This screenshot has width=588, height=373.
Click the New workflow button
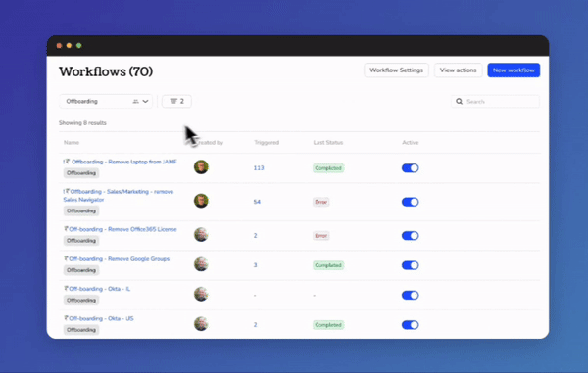514,70
